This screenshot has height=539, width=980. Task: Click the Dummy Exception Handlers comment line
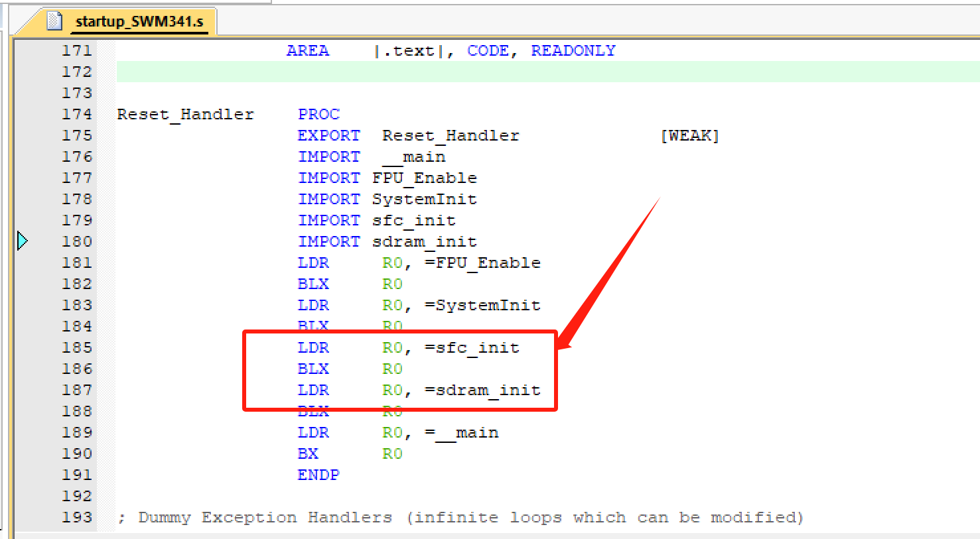point(460,518)
